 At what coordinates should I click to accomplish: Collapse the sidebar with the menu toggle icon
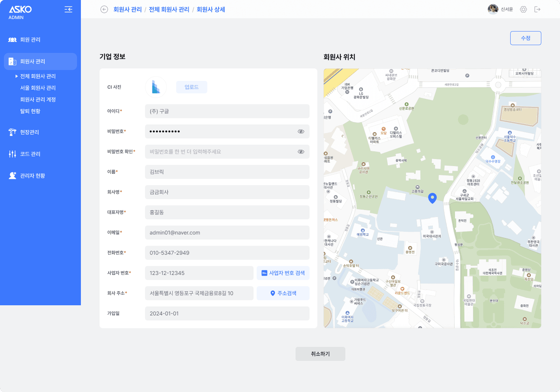point(68,9)
